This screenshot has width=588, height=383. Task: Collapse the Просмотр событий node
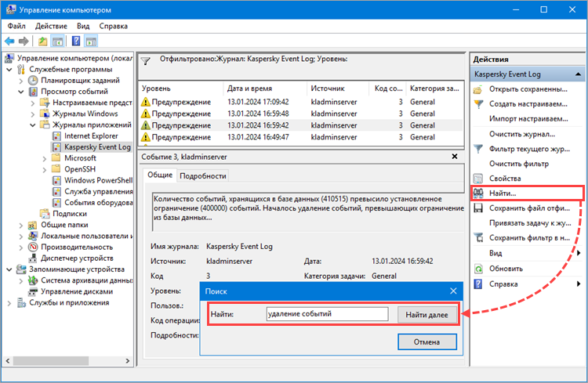click(21, 92)
